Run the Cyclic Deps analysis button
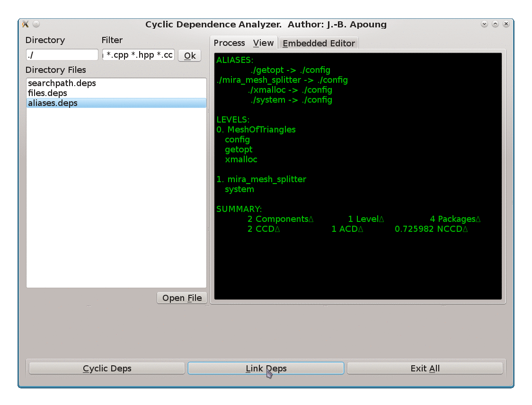The height and width of the screenshot is (405, 532). coord(107,368)
